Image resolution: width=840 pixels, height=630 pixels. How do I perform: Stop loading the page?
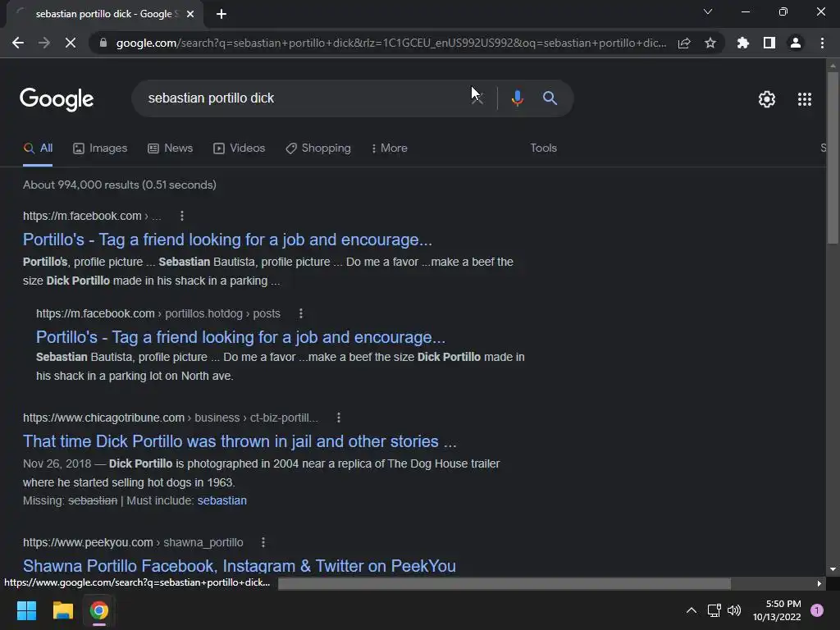click(71, 43)
